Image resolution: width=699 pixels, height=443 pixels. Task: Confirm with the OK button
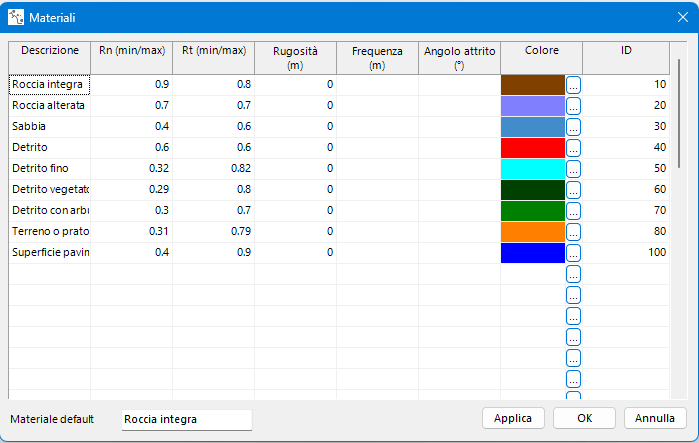click(584, 418)
